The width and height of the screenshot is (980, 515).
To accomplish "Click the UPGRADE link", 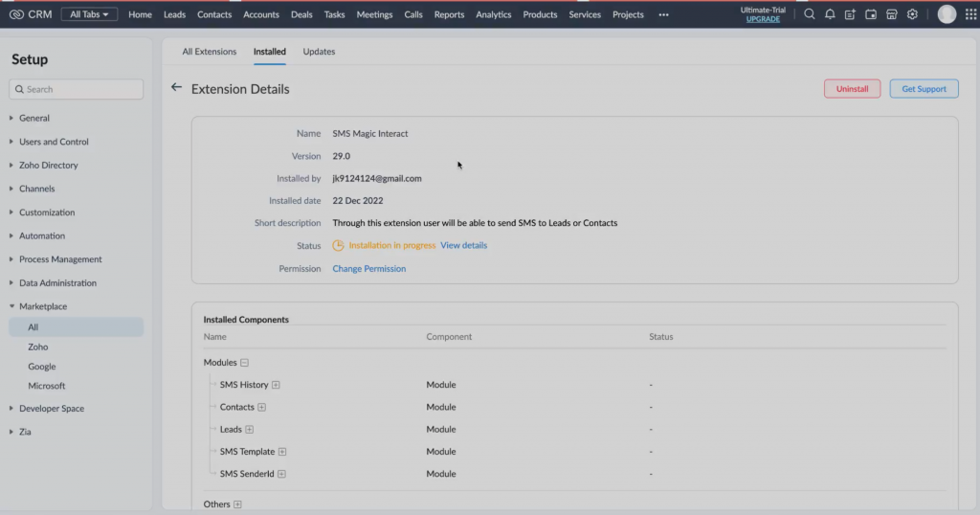I will click(763, 19).
